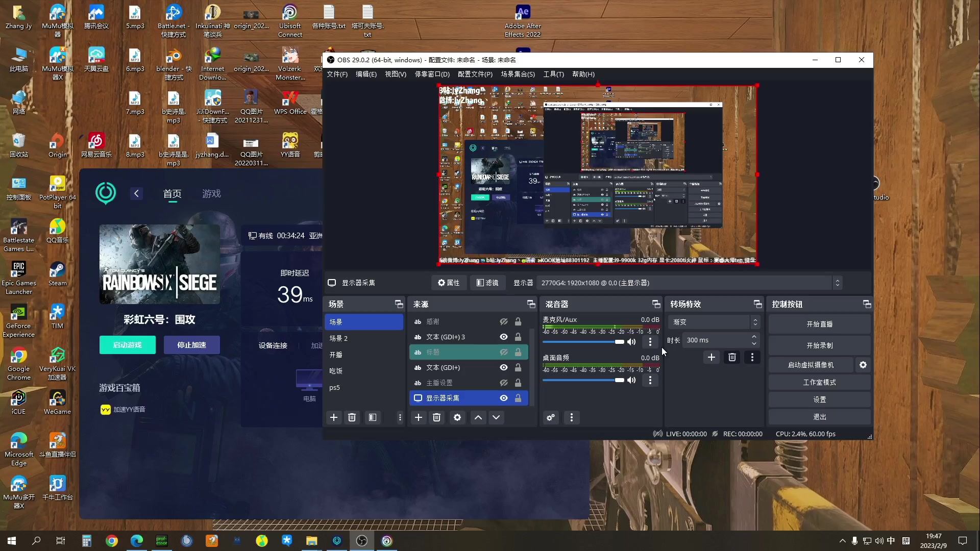980x551 pixels.
Task: Click 停止加速 in the accelerator app
Action: tap(191, 345)
